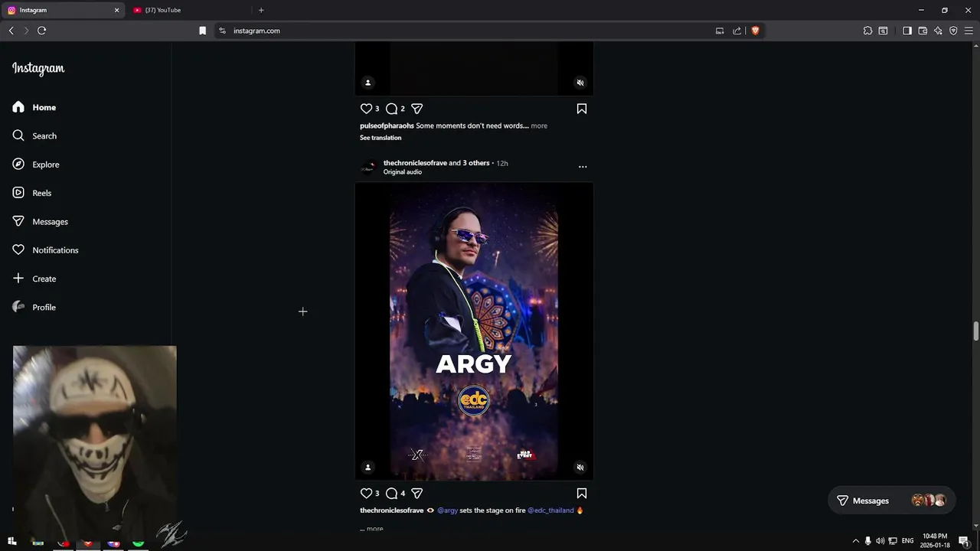The image size is (980, 551).
Task: Unmute the ARGY reel video
Action: tap(580, 467)
